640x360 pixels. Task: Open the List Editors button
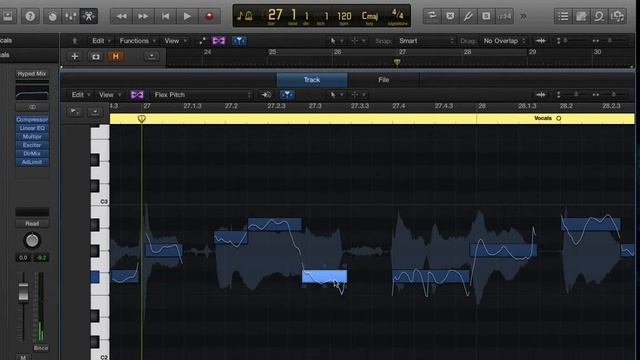tap(563, 16)
